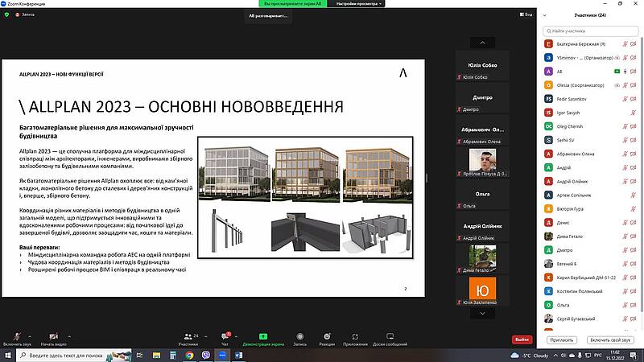
Task: Select Дима Гетало video thumbnail
Action: pyautogui.click(x=482, y=257)
